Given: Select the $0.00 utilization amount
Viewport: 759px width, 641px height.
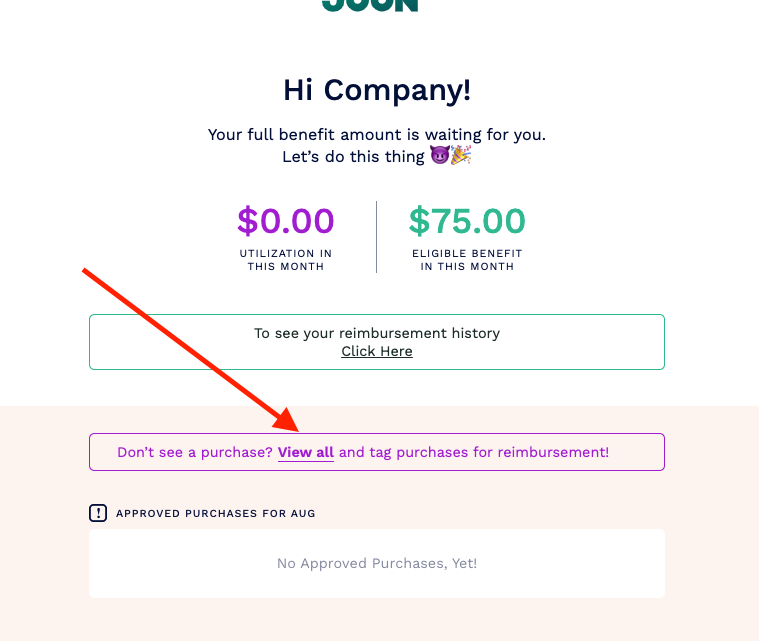Looking at the screenshot, I should click(x=286, y=221).
